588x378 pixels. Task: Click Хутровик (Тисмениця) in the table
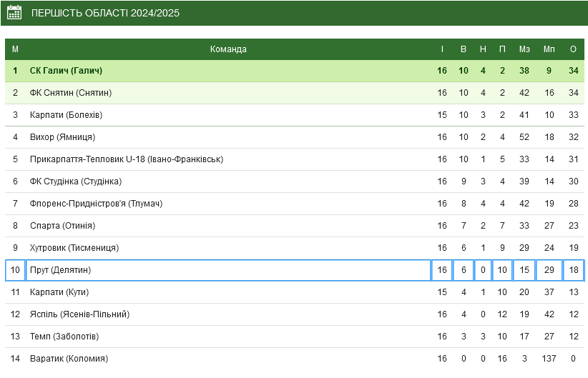(74, 248)
